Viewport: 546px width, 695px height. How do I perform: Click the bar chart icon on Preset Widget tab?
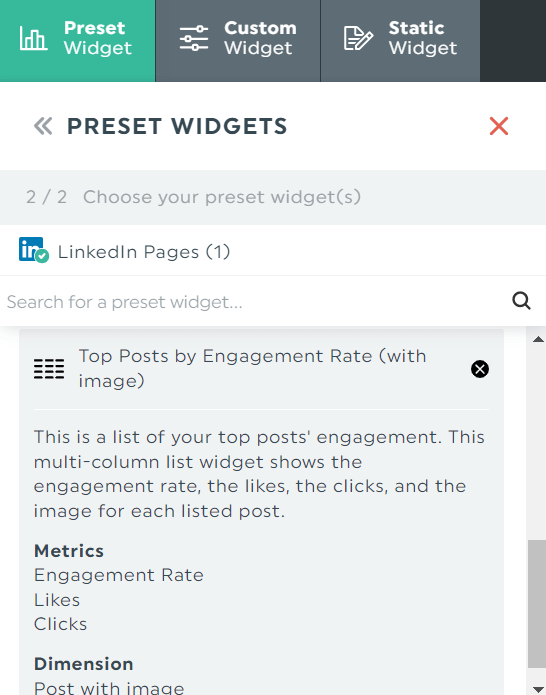pyautogui.click(x=33, y=38)
